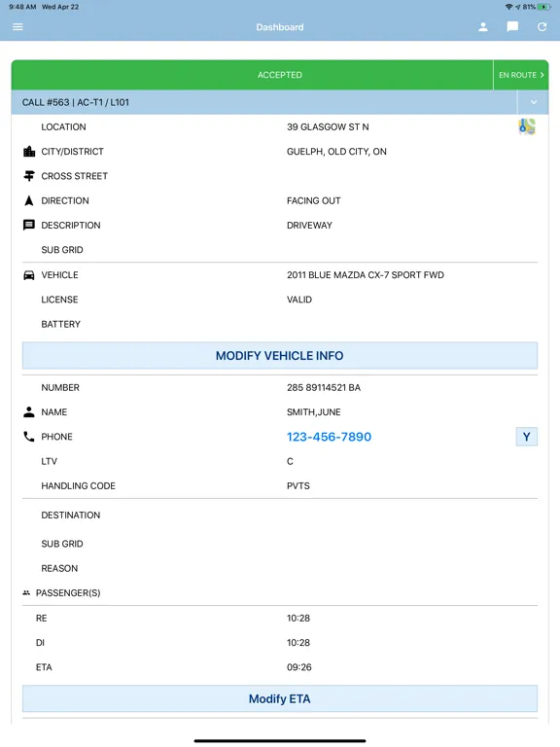The image size is (560, 747).
Task: Call phone number 123-456-7890
Action: coord(329,437)
